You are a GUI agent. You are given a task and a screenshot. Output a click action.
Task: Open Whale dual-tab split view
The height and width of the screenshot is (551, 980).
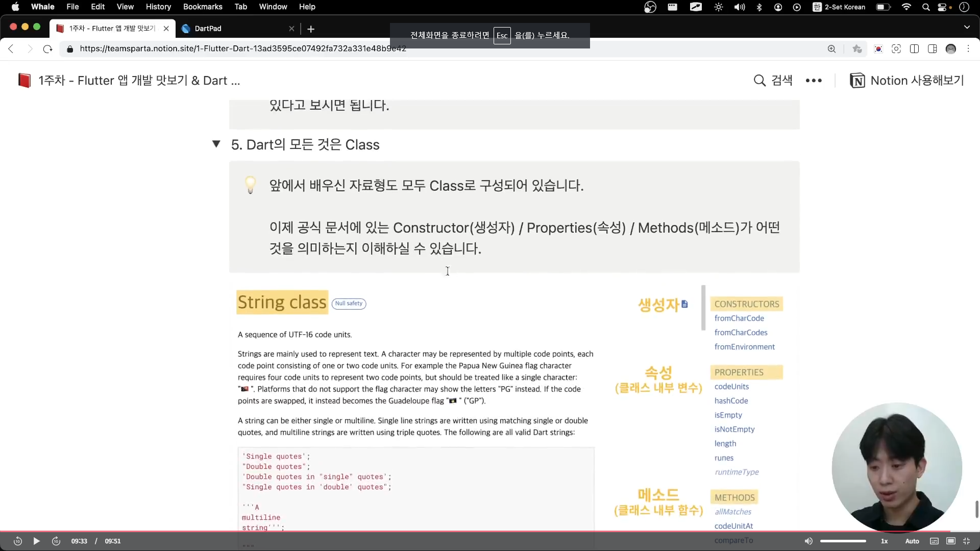(915, 49)
